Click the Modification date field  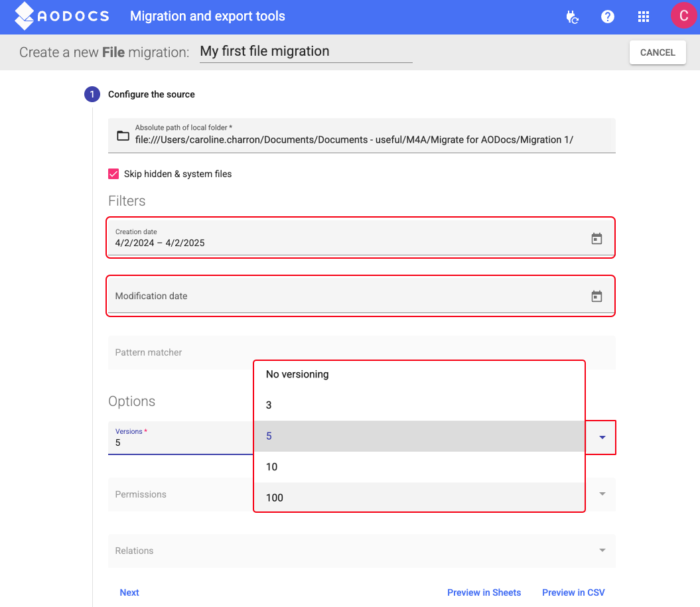[362, 296]
